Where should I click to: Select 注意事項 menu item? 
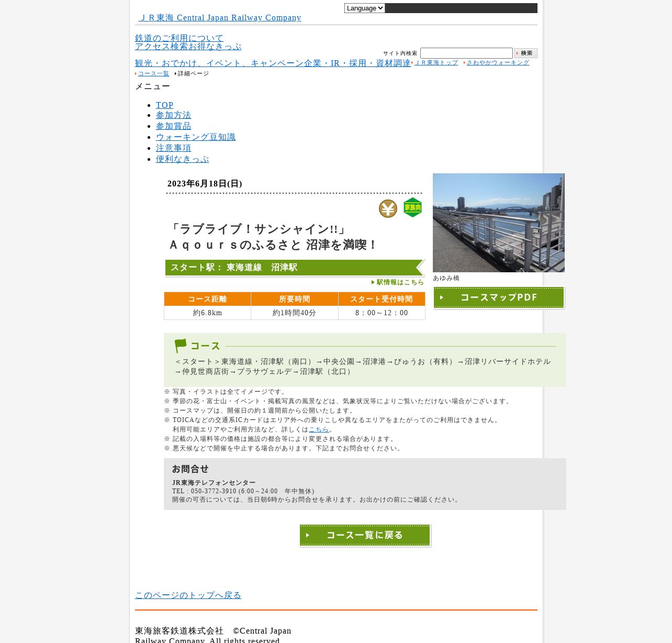[173, 148]
